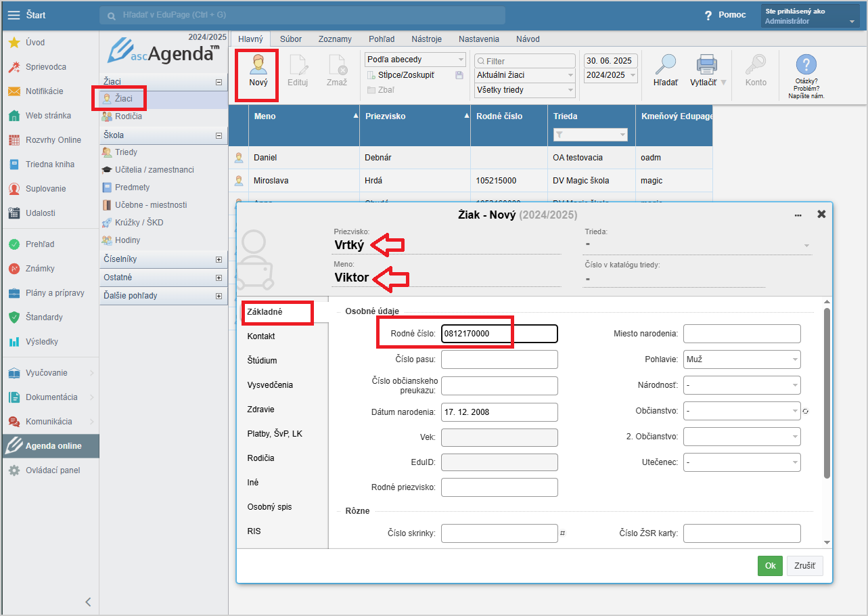Click the Hľadať magnifier icon

pyautogui.click(x=666, y=66)
